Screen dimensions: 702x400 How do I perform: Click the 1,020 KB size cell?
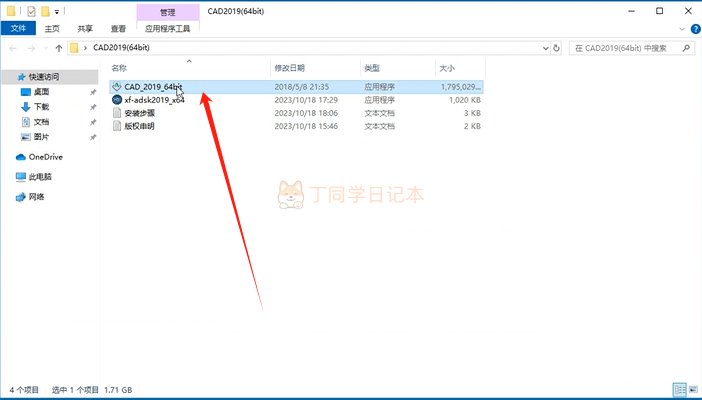click(x=465, y=100)
